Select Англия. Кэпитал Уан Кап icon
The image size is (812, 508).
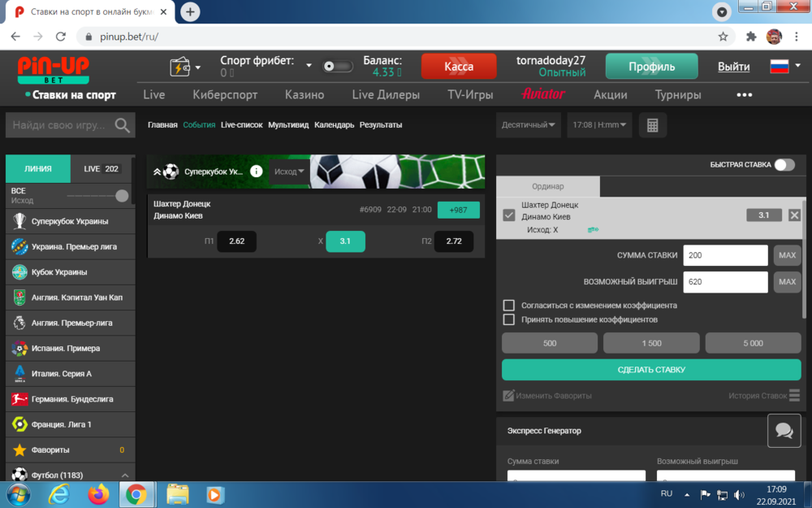click(19, 297)
